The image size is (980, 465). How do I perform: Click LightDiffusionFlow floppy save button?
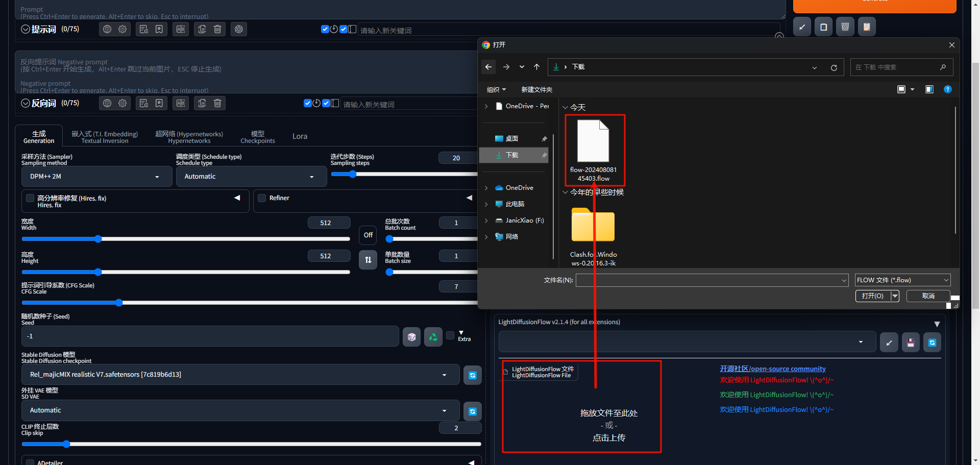(911, 342)
